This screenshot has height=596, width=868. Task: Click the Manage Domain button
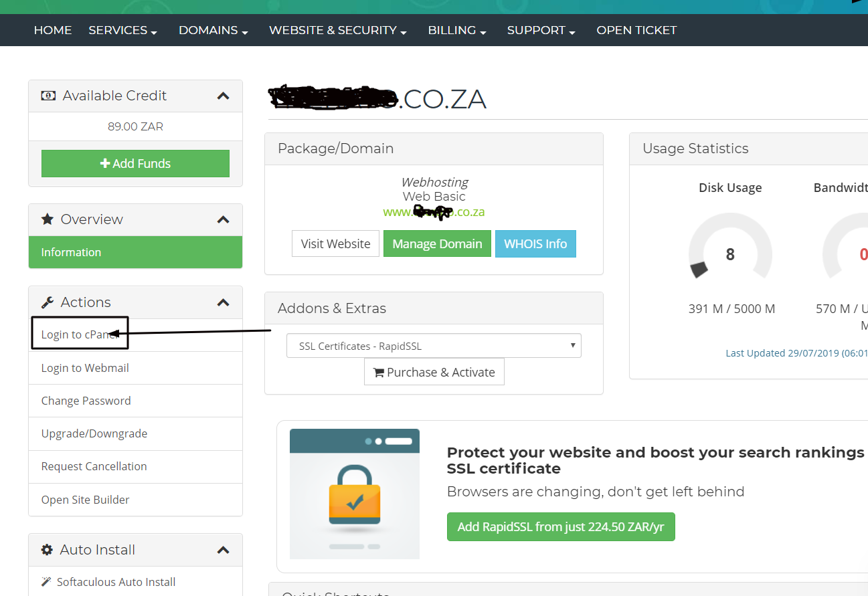pyautogui.click(x=437, y=243)
